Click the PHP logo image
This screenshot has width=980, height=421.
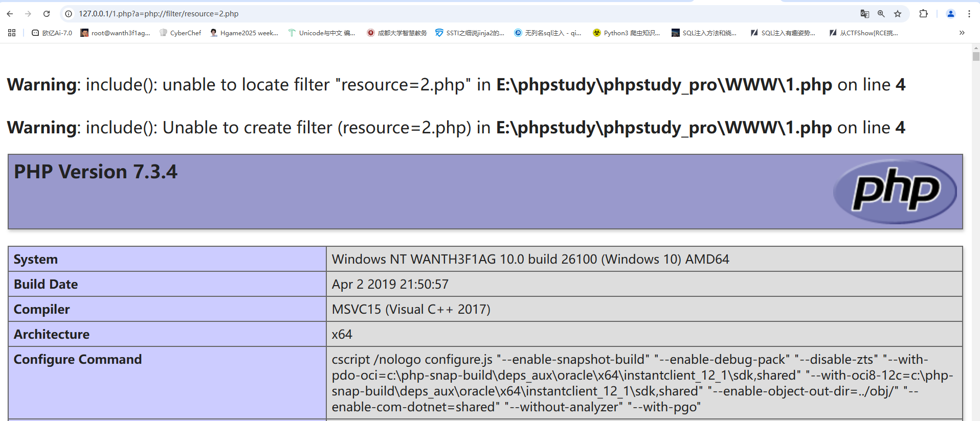coord(895,192)
